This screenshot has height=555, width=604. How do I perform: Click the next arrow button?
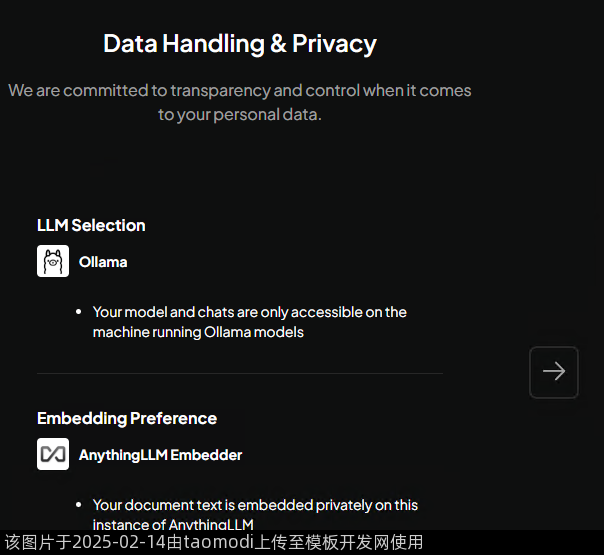554,372
